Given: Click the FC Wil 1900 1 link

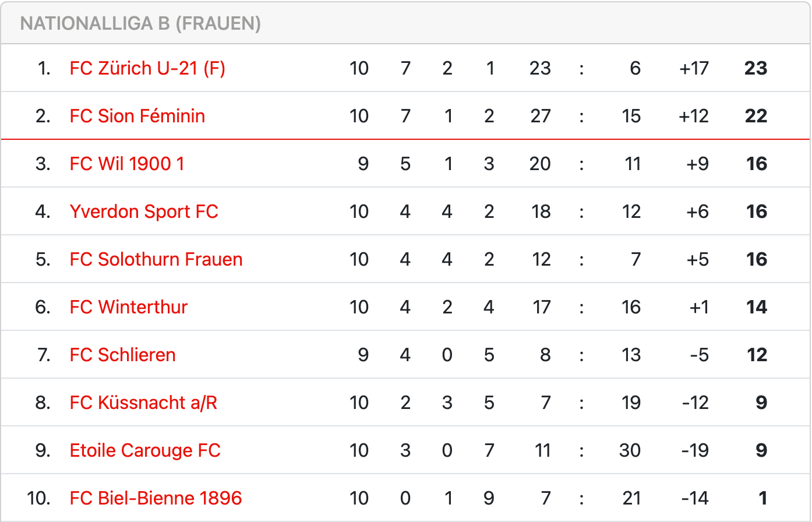Looking at the screenshot, I should pyautogui.click(x=127, y=164).
